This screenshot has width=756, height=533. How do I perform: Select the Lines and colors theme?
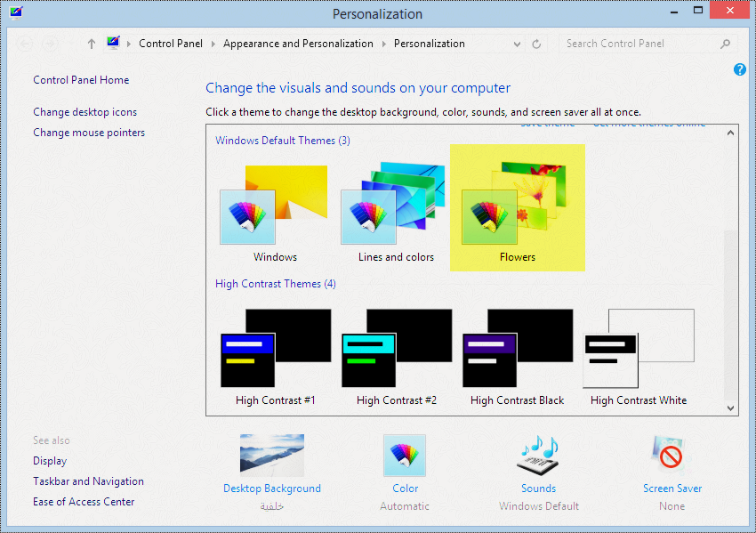click(x=396, y=214)
